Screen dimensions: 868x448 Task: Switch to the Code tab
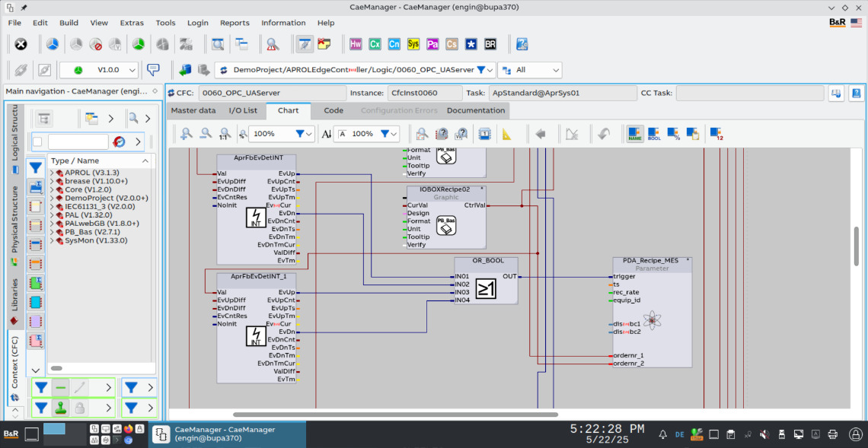pos(333,110)
